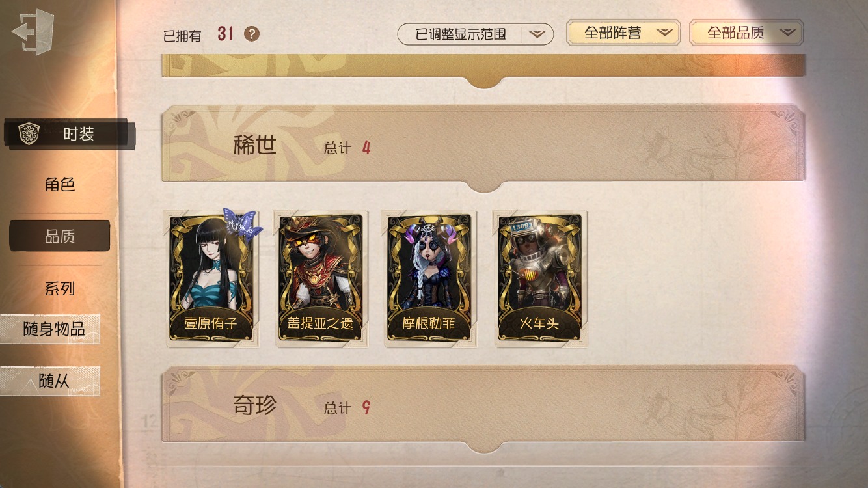
Task: Open the 已调整显示范围 dropdown
Action: [x=475, y=34]
